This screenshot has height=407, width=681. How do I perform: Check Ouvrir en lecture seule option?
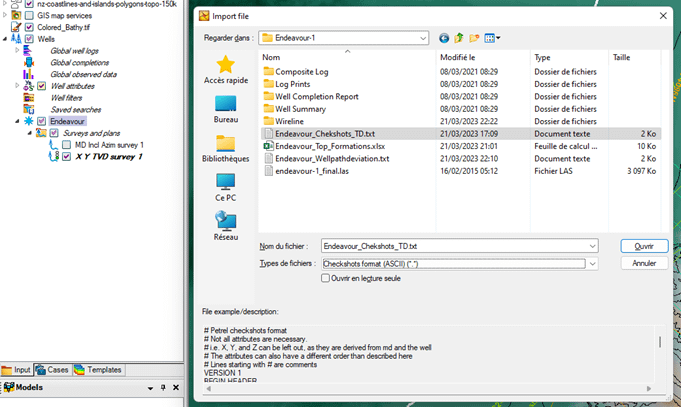click(326, 278)
